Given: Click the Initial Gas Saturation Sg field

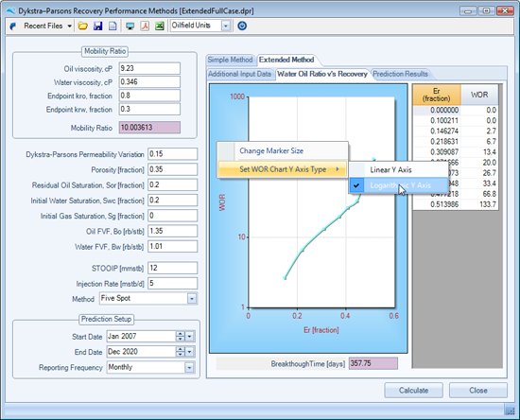Looking at the screenshot, I should (172, 216).
